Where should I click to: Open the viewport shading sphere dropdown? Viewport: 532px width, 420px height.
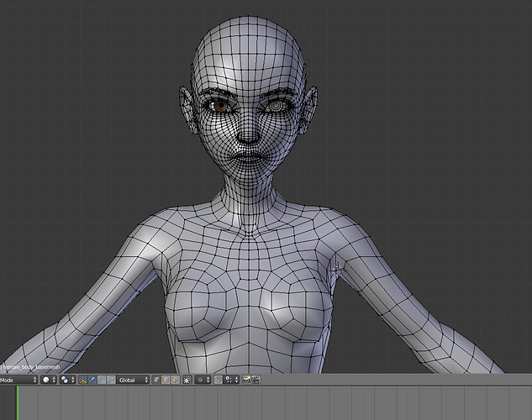click(49, 380)
